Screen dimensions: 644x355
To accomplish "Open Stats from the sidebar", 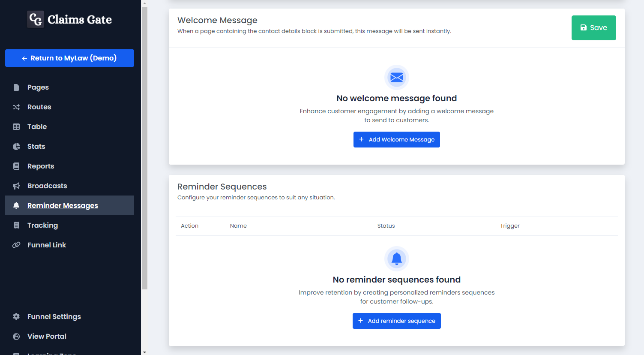I will 69,147.
